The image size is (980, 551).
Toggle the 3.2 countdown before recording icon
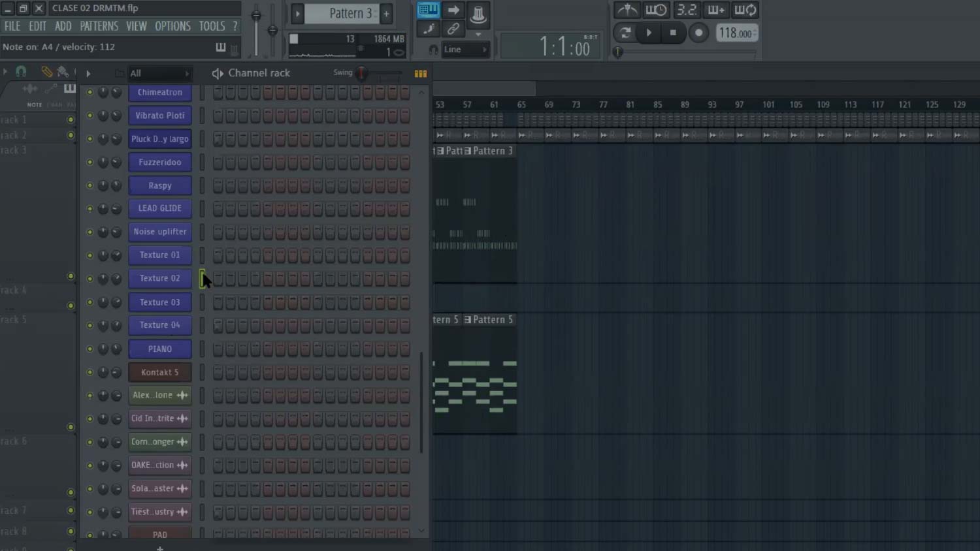pos(687,10)
